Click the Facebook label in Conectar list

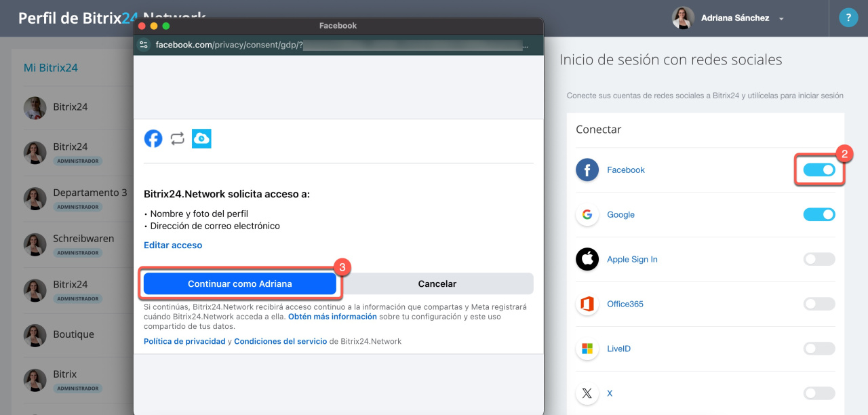point(626,170)
